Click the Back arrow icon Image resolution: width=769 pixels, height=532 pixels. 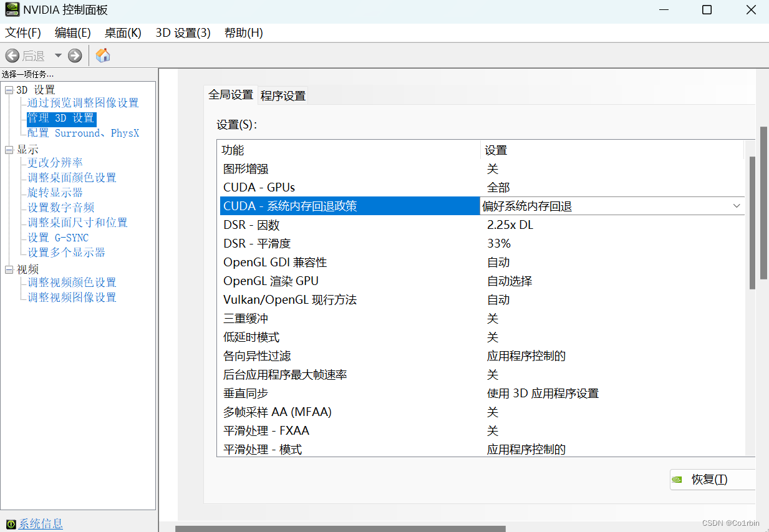12,56
